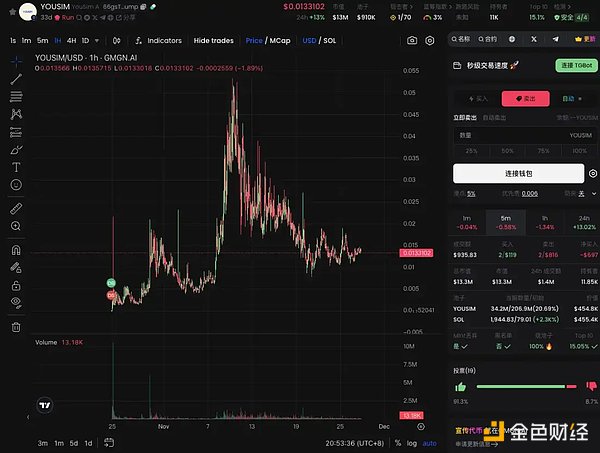This screenshot has height=453, width=600.
Task: Copy the 66gsT...ump contract address
Action: tap(143, 7)
